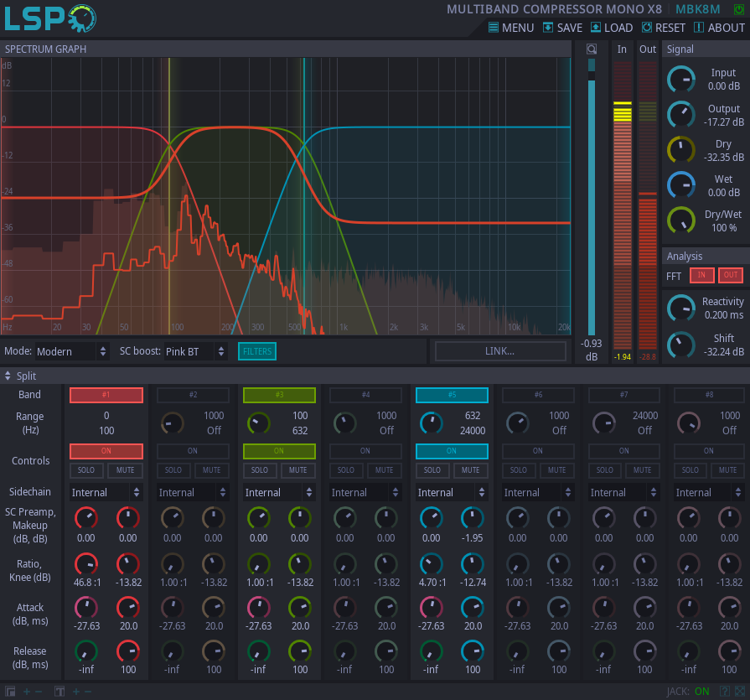Turn off band #1 with its ON button

[106, 451]
